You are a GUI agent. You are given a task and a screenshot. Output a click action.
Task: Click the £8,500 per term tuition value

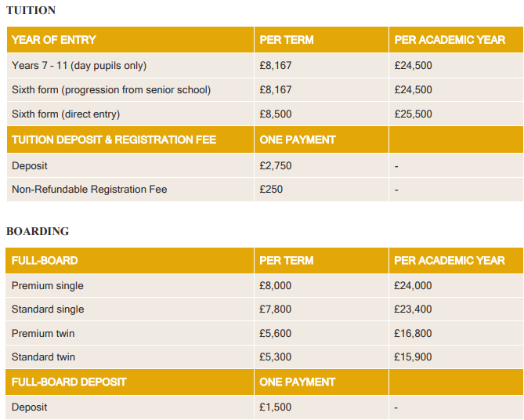pos(276,114)
